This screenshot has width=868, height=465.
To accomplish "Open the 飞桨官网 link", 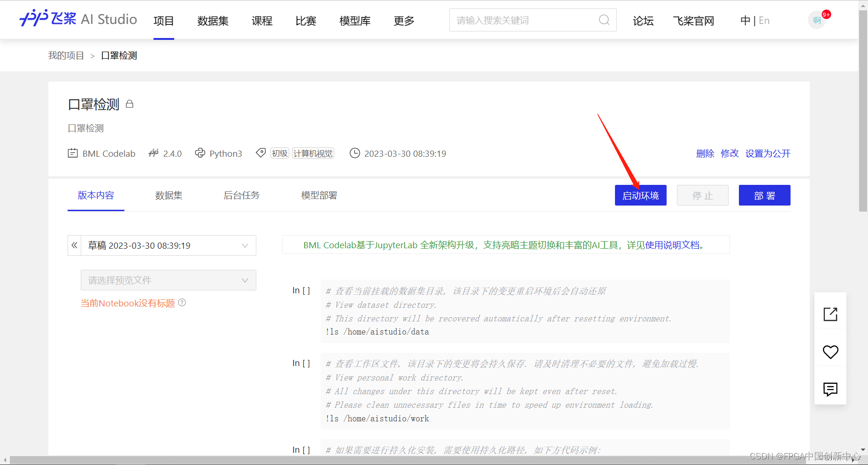I will (693, 21).
